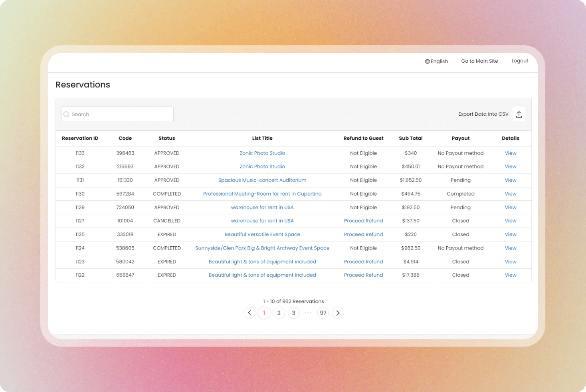
Task: Click Logout
Action: coord(520,61)
